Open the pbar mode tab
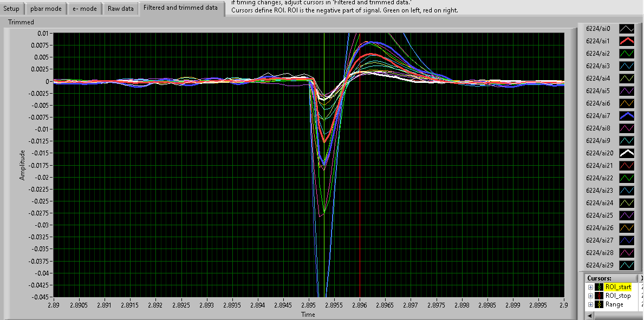This screenshot has height=320, width=644. [x=47, y=8]
